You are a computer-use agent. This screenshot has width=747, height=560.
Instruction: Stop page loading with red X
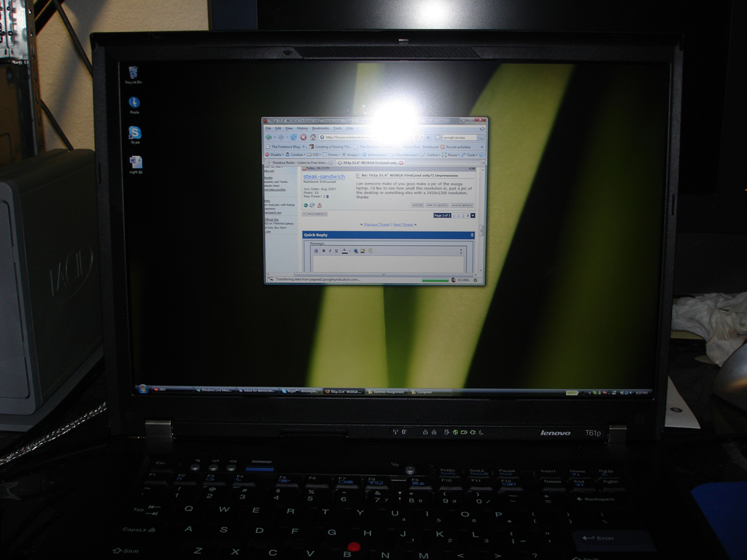coord(303,137)
